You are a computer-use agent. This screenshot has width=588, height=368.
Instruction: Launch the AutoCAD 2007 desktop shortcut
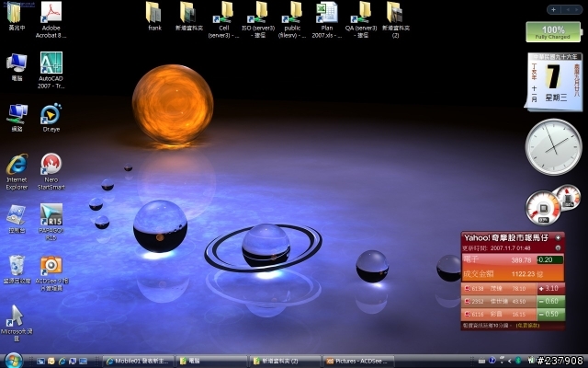click(51, 70)
